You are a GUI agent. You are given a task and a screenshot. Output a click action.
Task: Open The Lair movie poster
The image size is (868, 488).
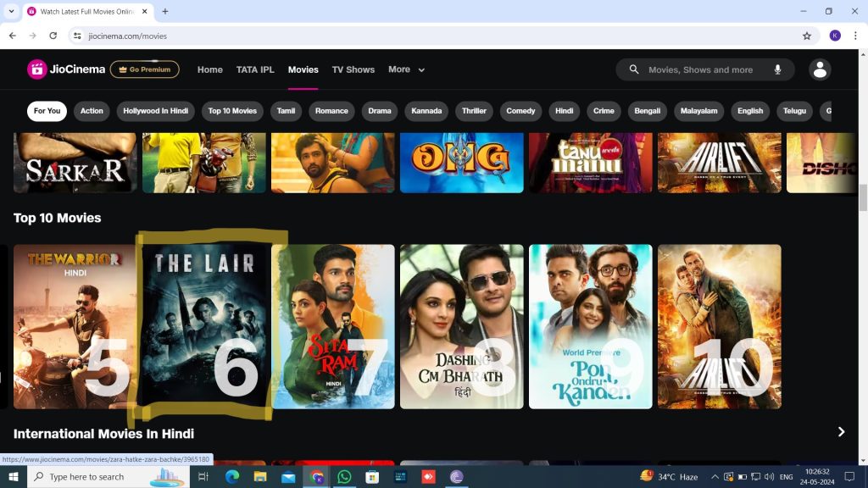coord(204,326)
